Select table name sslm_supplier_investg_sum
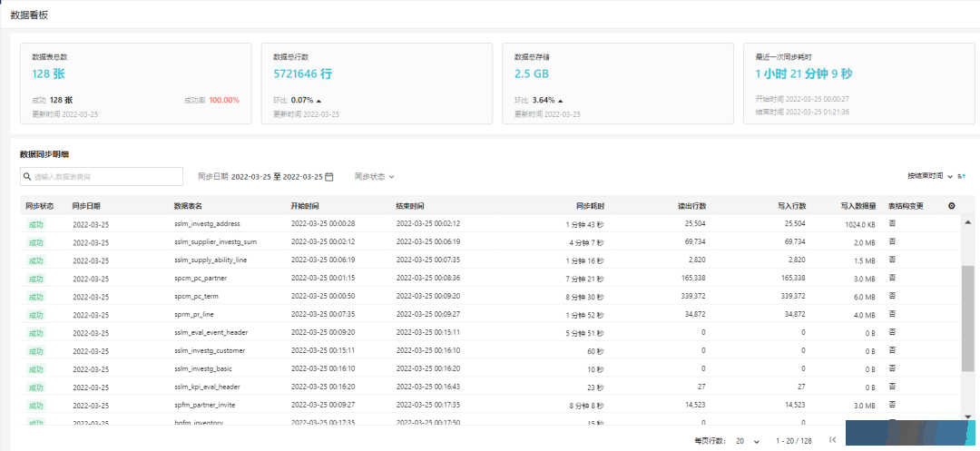Viewport: 980px width, 451px height. tap(216, 241)
